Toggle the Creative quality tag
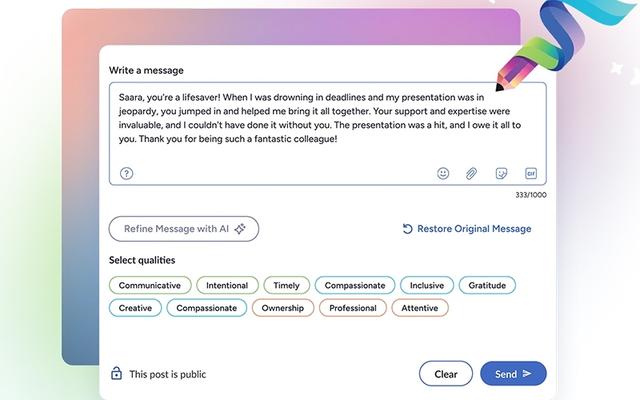The height and width of the screenshot is (400, 640). click(135, 308)
